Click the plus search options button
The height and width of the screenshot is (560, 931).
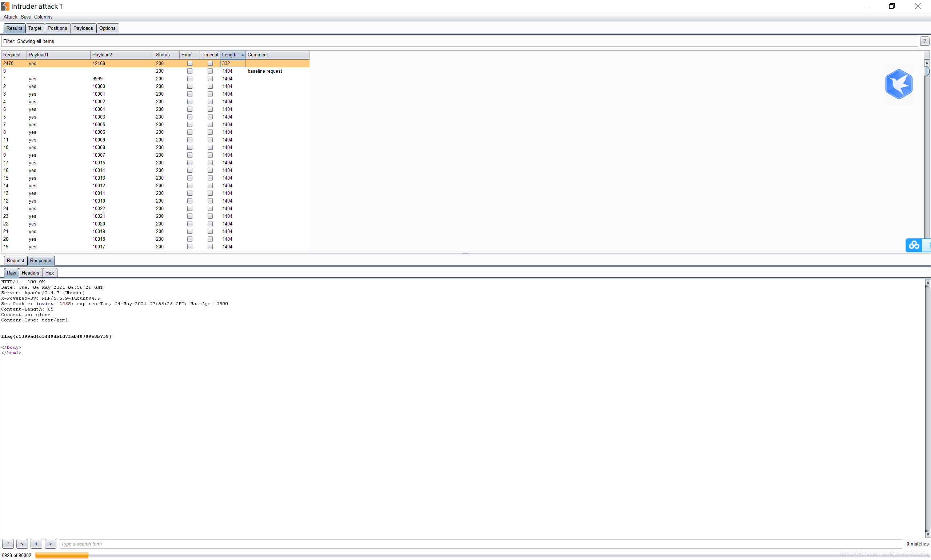pos(36,544)
